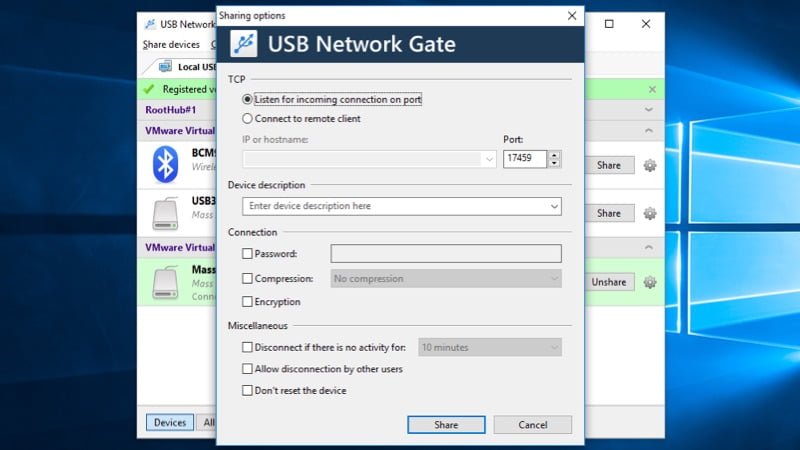Click the Port number field
This screenshot has width=800, height=450.
click(x=525, y=159)
